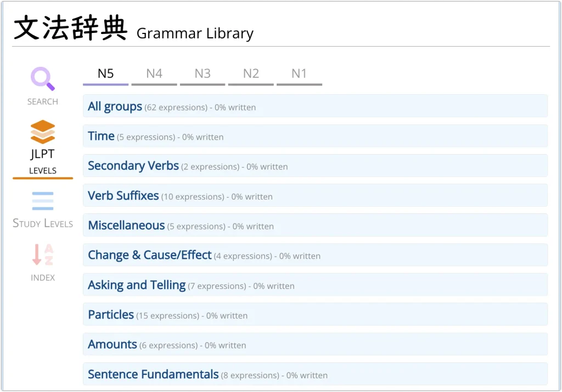Click '(8 expressions) - 0% written' text

(274, 375)
